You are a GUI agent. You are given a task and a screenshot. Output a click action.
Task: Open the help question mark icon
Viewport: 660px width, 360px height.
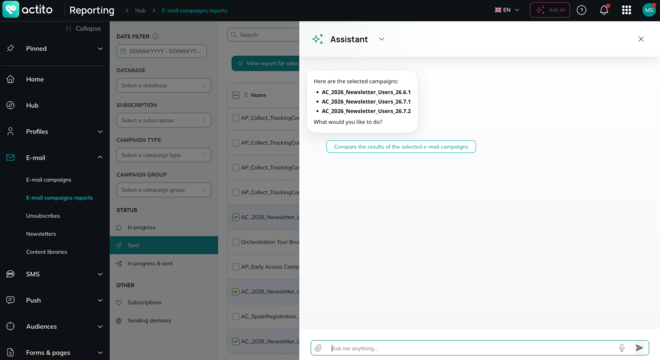[581, 10]
